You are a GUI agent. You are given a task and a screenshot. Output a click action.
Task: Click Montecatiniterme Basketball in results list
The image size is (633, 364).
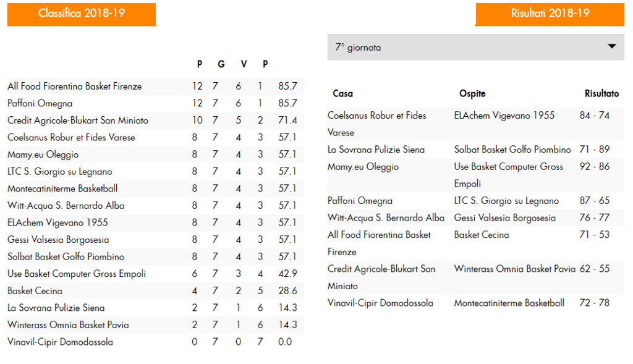[x=509, y=303]
